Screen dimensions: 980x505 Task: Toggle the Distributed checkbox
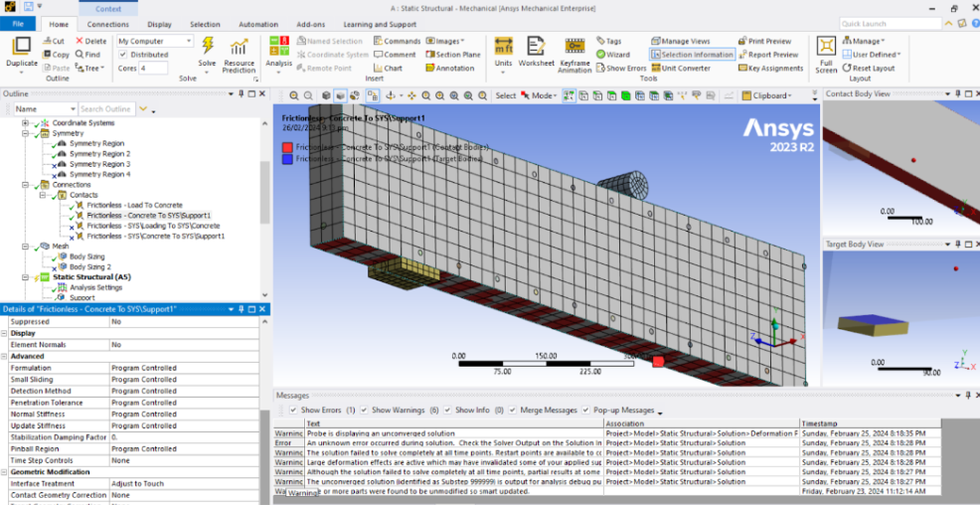(123, 55)
